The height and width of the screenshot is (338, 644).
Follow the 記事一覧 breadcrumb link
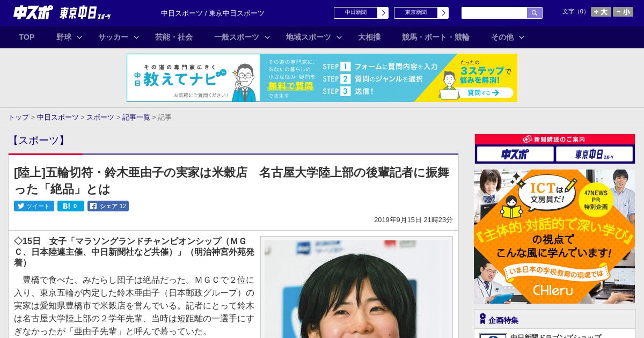coord(136,117)
